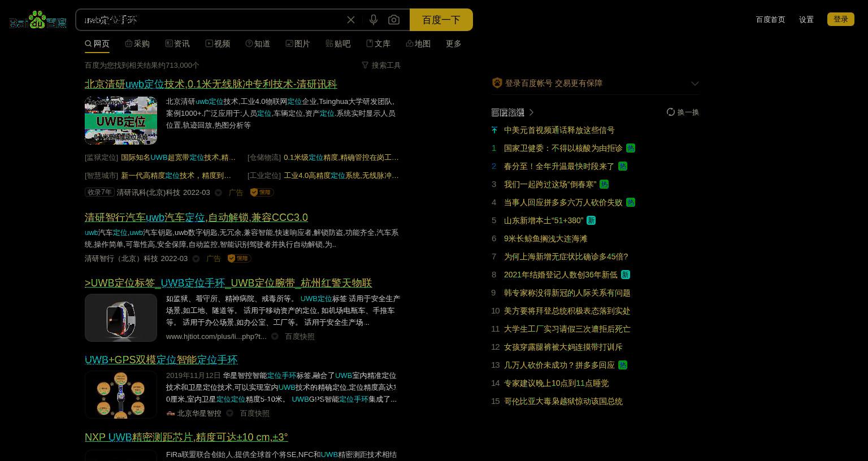Click the wristband product thumbnail
Screen dimensions: 868x461
click(x=121, y=318)
